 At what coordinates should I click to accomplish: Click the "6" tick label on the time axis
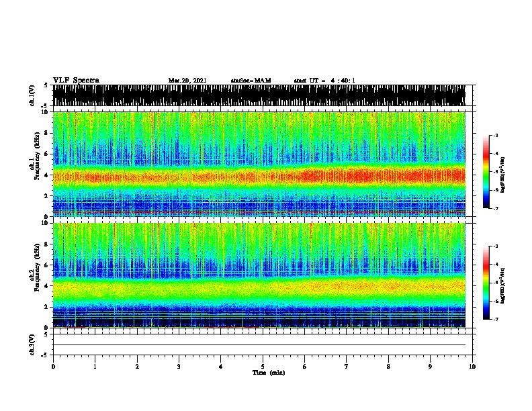tap(305, 367)
